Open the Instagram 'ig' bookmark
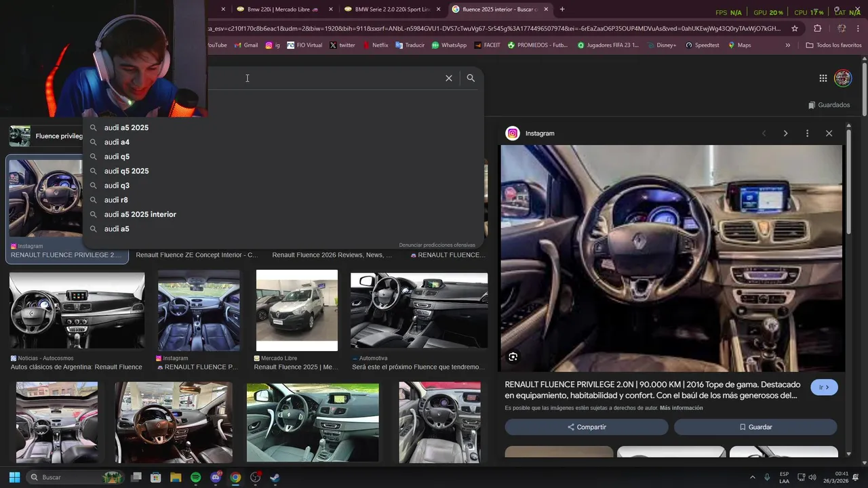 click(273, 45)
